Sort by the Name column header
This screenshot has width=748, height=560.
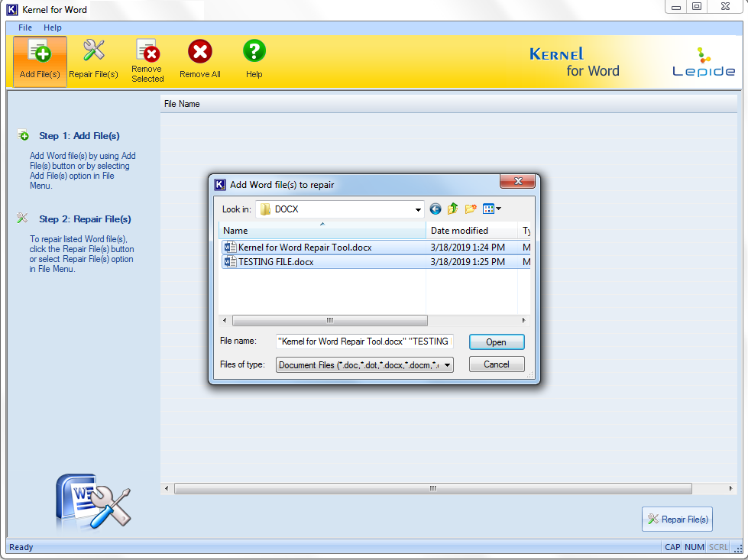(x=322, y=231)
